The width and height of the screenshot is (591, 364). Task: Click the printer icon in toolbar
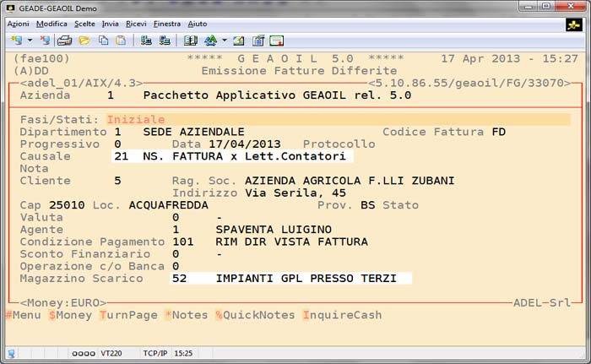(65, 40)
